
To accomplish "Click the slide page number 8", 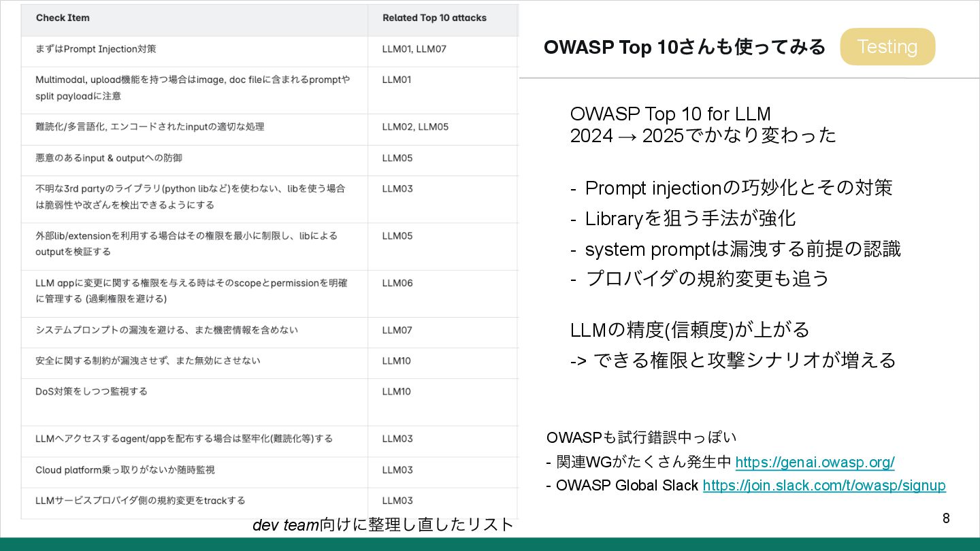I will click(946, 518).
